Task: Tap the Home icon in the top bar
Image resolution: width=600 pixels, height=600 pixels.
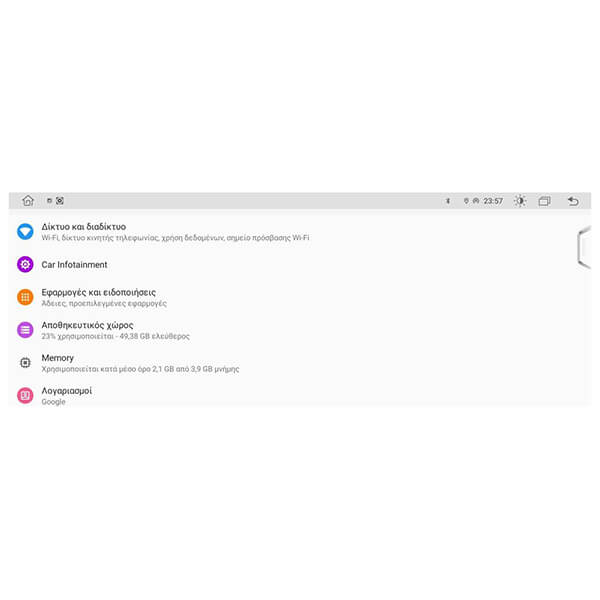Action: click(x=28, y=201)
